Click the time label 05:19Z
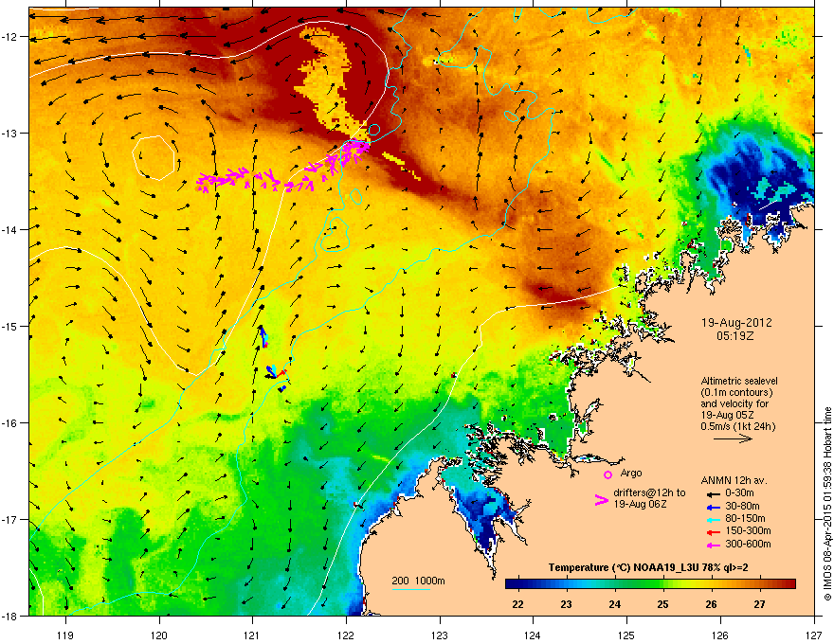Viewport: 834px width, 644px height. pos(735,336)
